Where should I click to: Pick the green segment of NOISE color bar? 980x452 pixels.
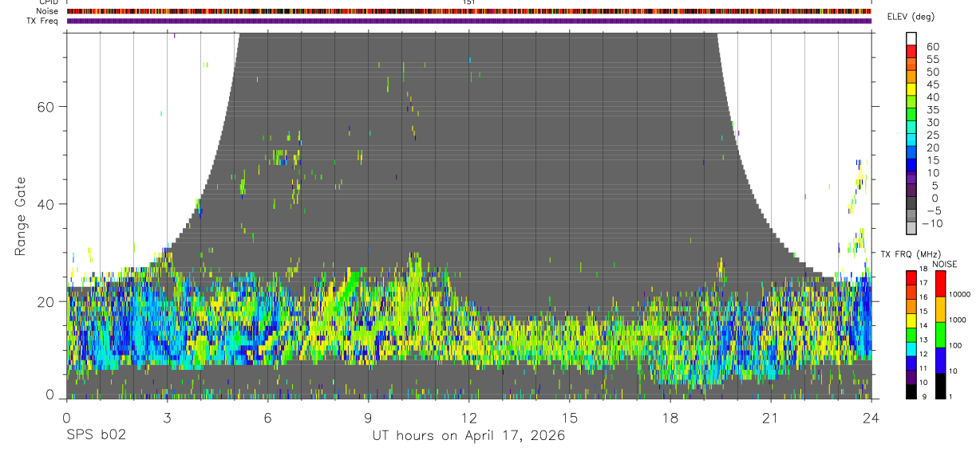[940, 334]
